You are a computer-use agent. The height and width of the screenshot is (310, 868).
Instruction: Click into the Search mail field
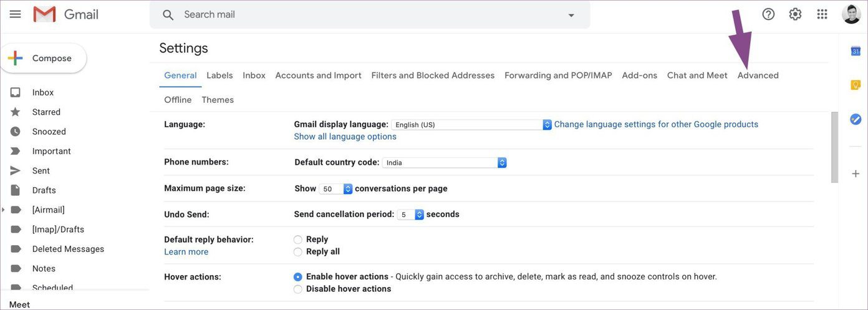click(x=370, y=14)
